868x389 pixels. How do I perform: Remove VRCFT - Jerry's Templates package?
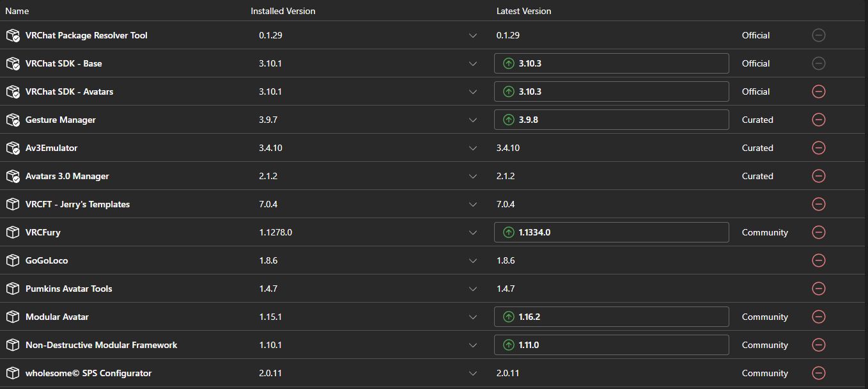click(x=818, y=204)
